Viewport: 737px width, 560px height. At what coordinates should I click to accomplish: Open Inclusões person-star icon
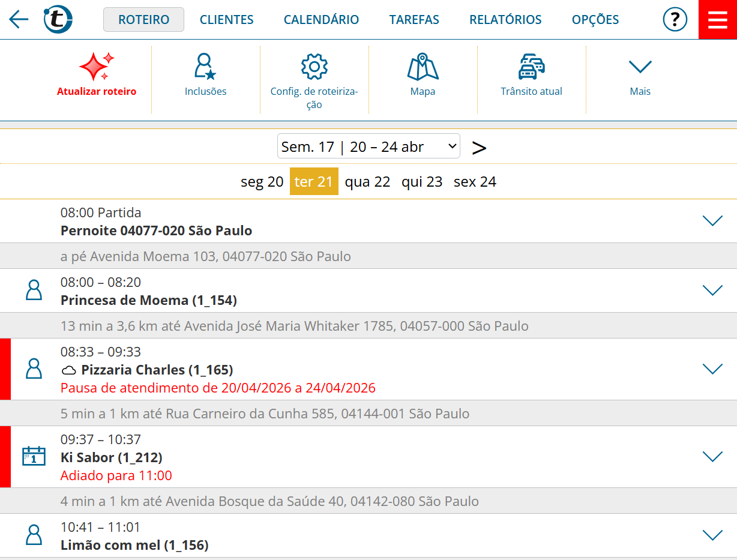(205, 67)
